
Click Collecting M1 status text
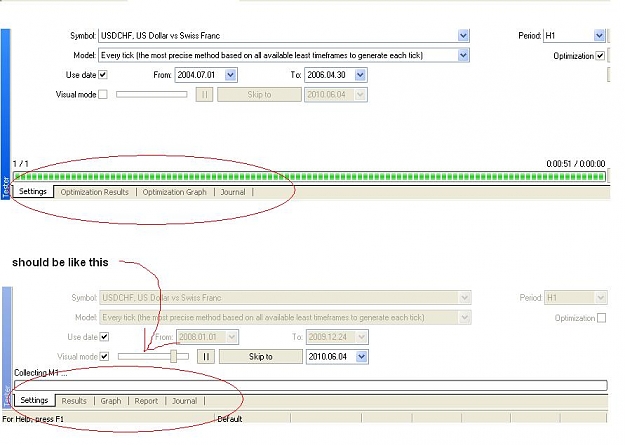pyautogui.click(x=41, y=373)
